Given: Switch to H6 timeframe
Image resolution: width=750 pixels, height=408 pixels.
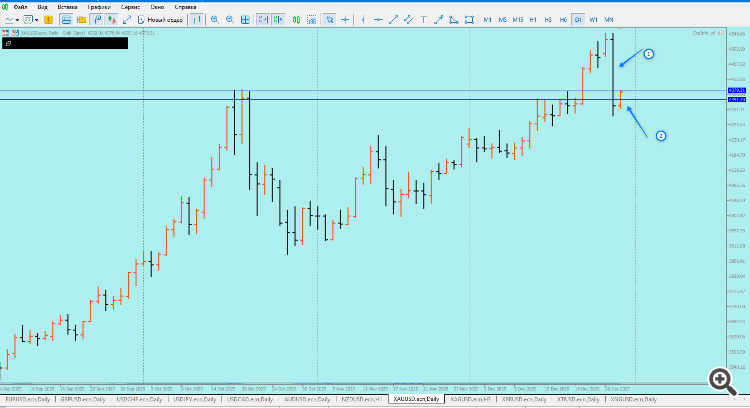Looking at the screenshot, I should click(x=563, y=20).
